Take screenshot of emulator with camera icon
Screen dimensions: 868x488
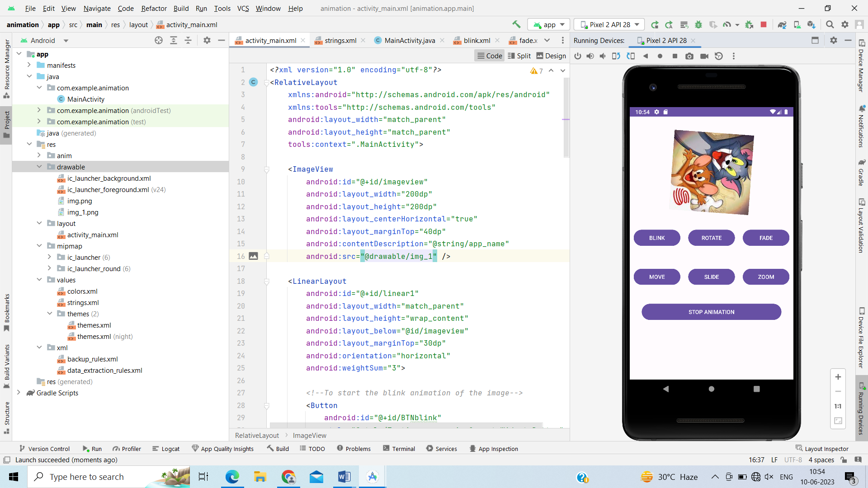point(689,56)
